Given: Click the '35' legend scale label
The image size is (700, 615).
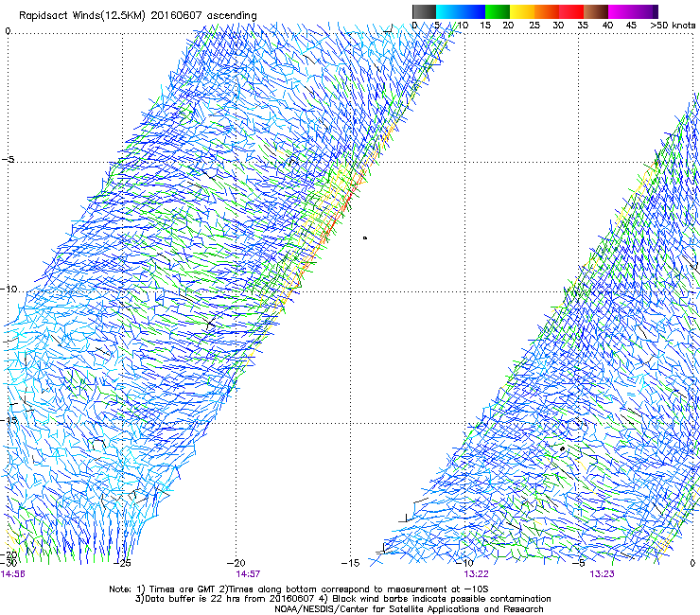Looking at the screenshot, I should tap(583, 25).
